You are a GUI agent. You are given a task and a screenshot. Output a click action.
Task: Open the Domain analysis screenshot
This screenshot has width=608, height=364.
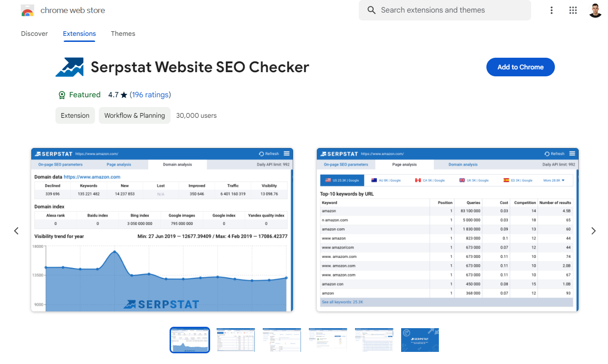click(162, 230)
